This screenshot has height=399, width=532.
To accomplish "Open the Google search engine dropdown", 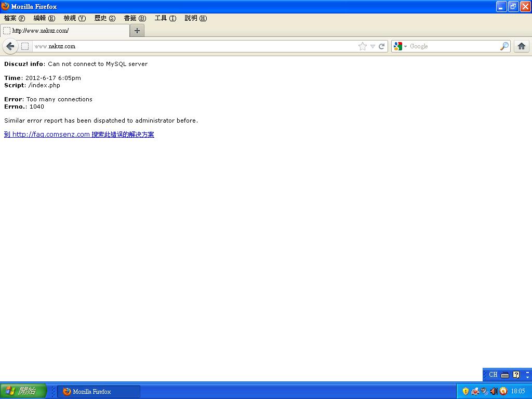I will point(400,46).
